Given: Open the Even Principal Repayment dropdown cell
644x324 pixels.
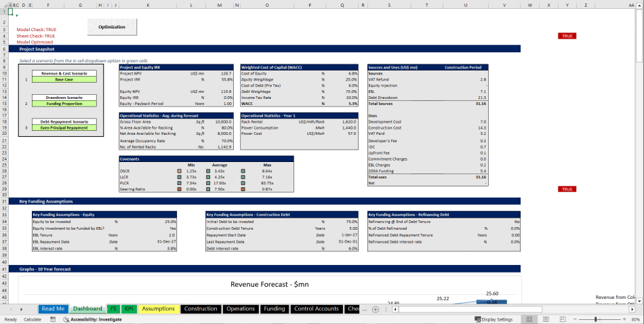Looking at the screenshot, I should pos(64,127).
